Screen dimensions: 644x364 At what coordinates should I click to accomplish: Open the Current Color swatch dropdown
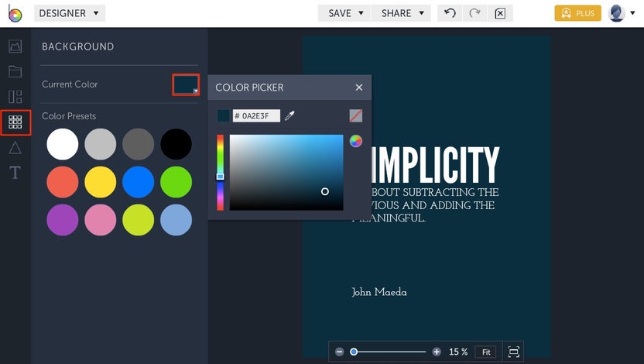tap(186, 84)
